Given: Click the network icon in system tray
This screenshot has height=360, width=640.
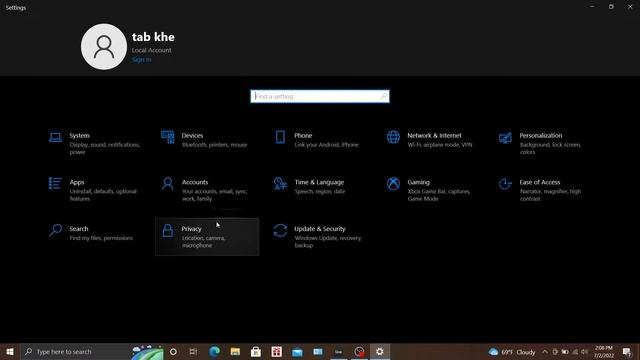Looking at the screenshot, I should 575,351.
